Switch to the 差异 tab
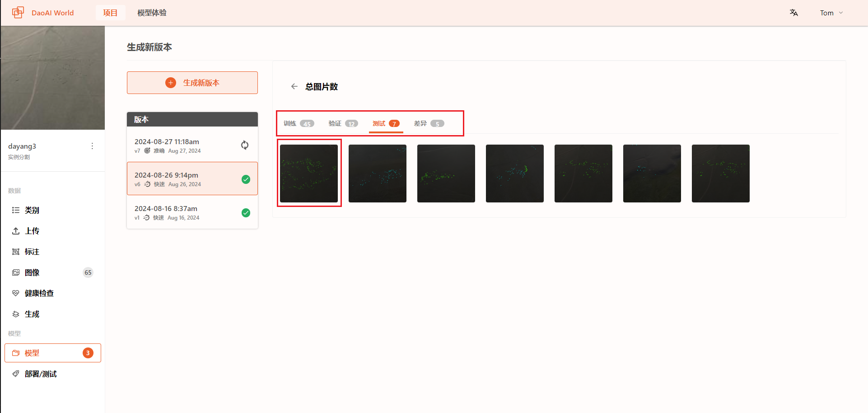The width and height of the screenshot is (868, 413). pyautogui.click(x=429, y=123)
